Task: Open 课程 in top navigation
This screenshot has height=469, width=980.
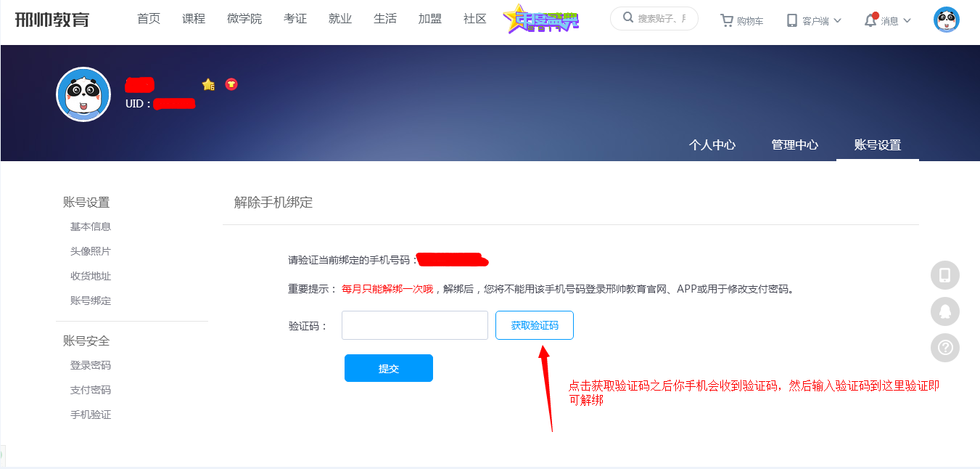Action: point(194,19)
